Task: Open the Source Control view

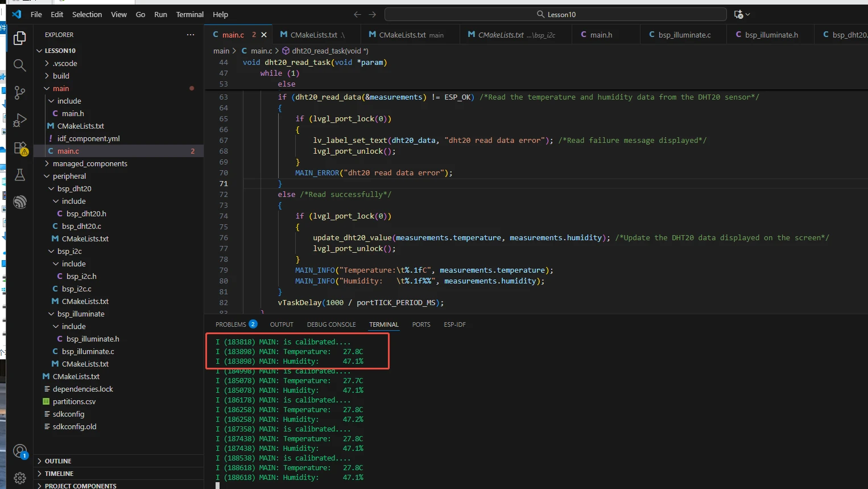Action: tap(19, 92)
